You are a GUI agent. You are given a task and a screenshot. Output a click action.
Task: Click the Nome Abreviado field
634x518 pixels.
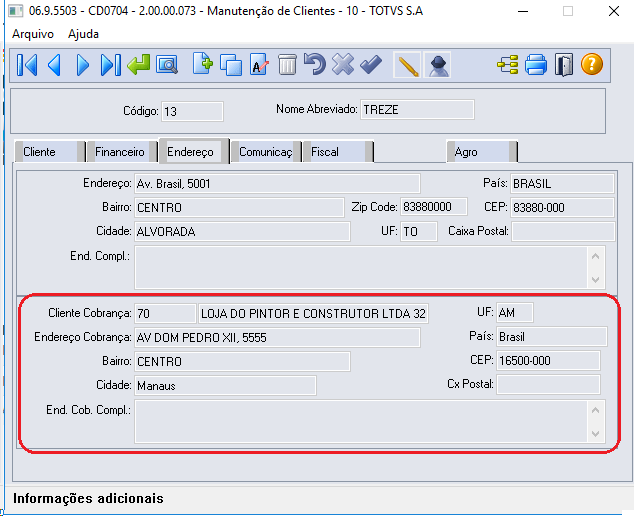pos(417,110)
